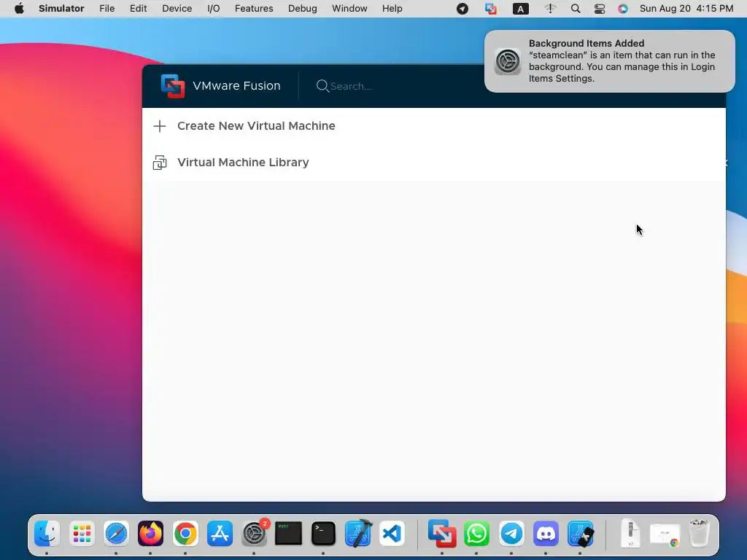The width and height of the screenshot is (747, 560).
Task: Open Xcode from the Dock
Action: (x=358, y=533)
